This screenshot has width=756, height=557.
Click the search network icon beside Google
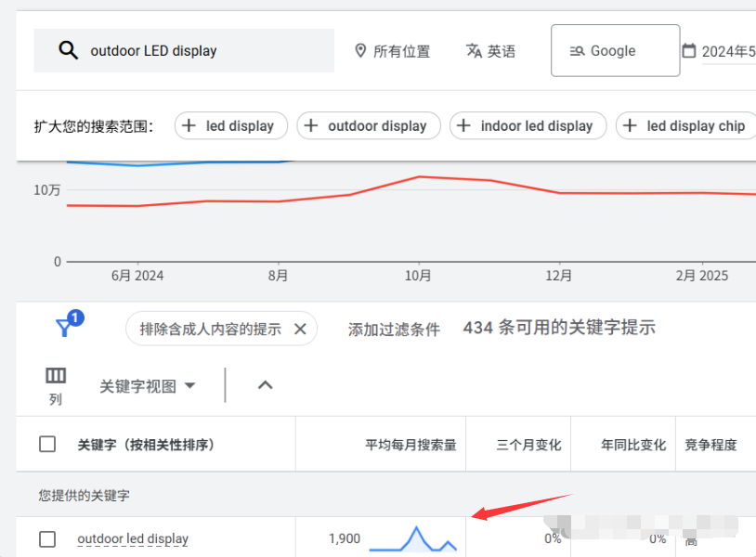(x=577, y=51)
